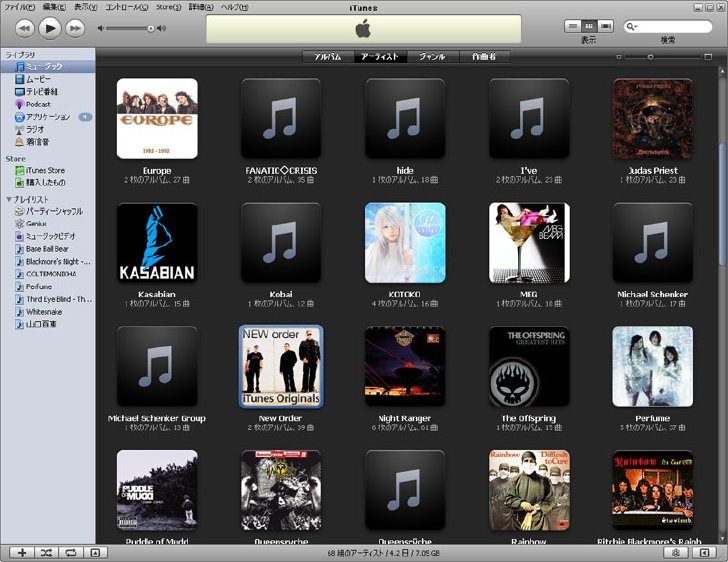Click the large artwork size icon
728x562 pixels.
click(x=708, y=57)
